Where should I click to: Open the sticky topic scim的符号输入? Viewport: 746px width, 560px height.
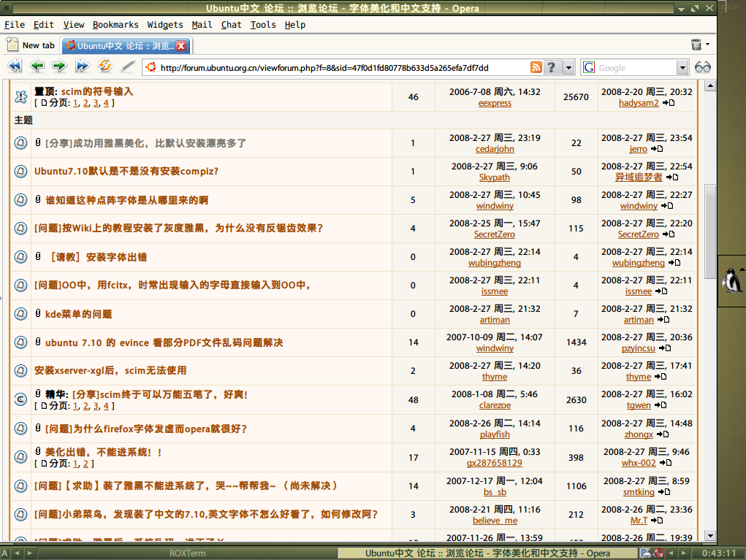click(97, 92)
